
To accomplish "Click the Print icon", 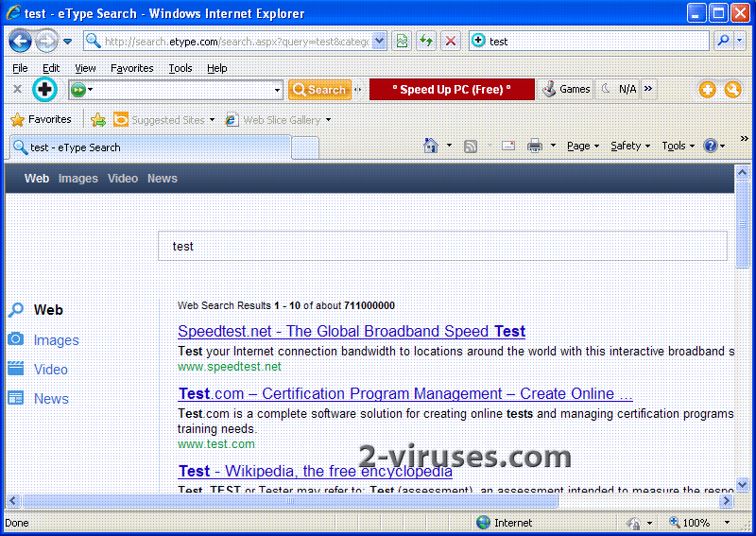I will [x=535, y=146].
